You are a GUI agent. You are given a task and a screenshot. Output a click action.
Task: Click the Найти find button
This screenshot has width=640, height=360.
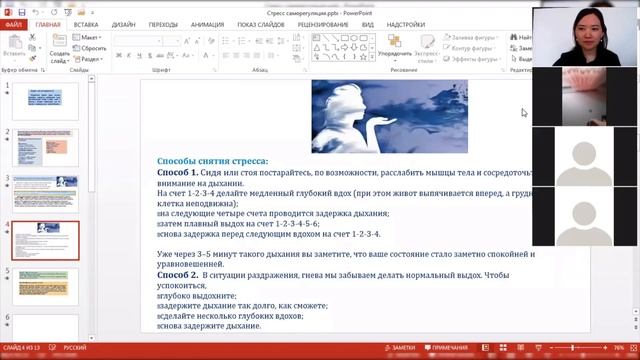click(521, 37)
